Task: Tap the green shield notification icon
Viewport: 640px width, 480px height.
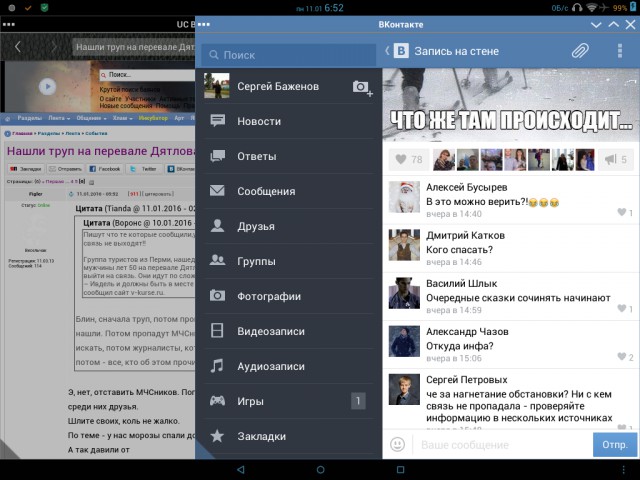Action: (x=44, y=7)
